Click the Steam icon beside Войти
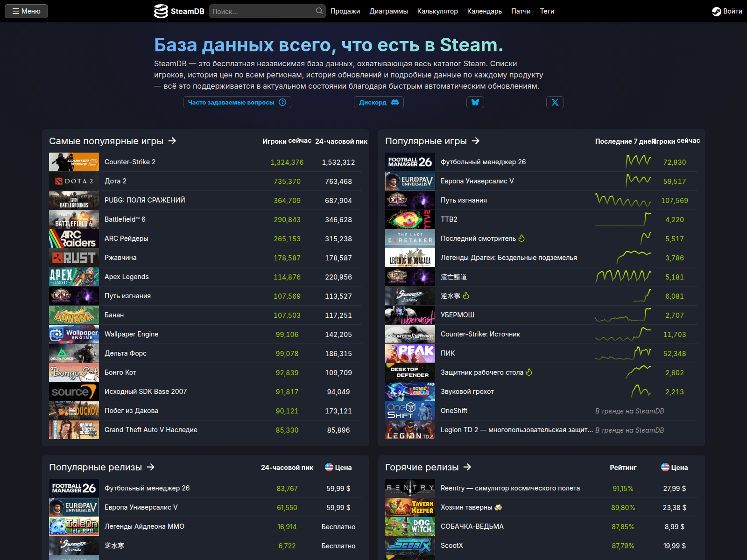Viewport: 747px width, 560px height. click(x=716, y=11)
